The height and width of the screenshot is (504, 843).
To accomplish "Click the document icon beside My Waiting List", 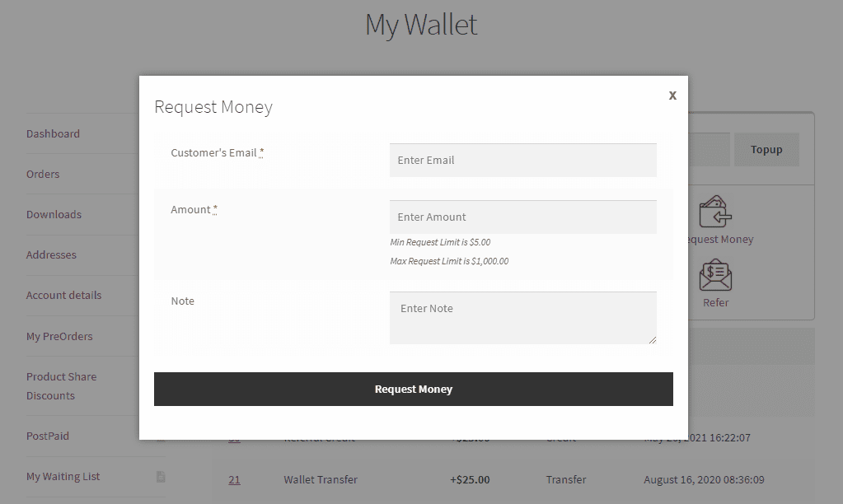I will pos(162,477).
